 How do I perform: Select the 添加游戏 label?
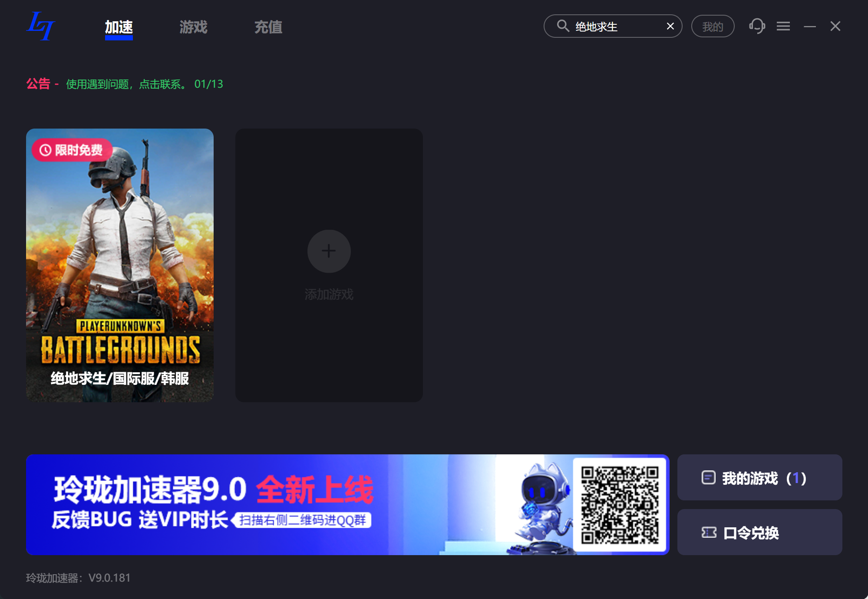coord(329,295)
